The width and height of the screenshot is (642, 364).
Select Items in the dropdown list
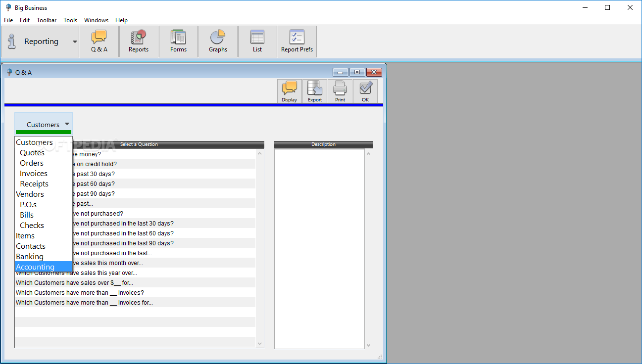click(x=44, y=236)
